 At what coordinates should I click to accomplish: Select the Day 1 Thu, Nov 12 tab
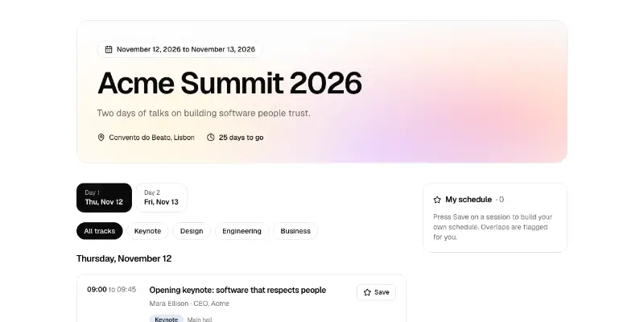click(105, 197)
